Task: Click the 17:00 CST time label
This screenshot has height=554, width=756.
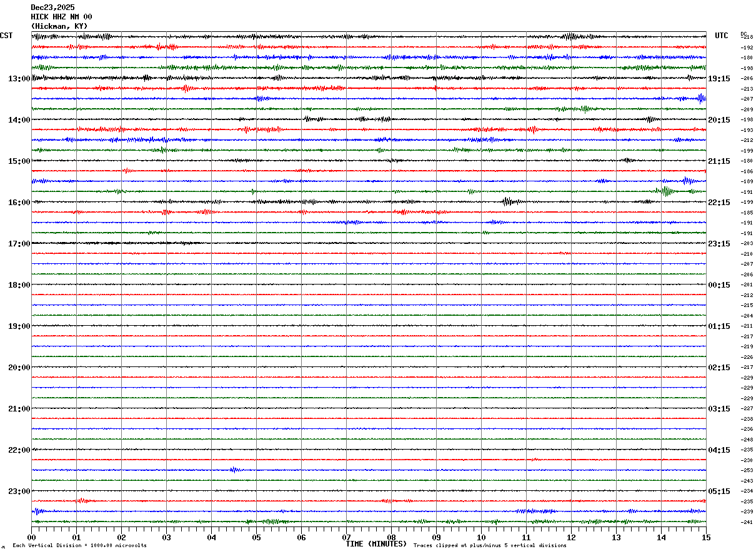Action: (19, 244)
